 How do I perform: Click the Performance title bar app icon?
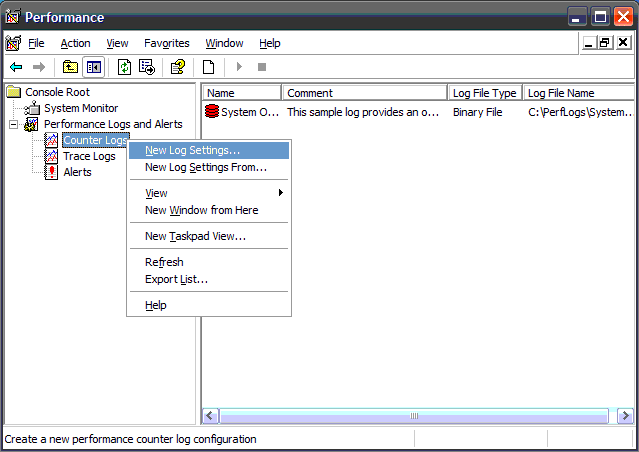tap(12, 16)
